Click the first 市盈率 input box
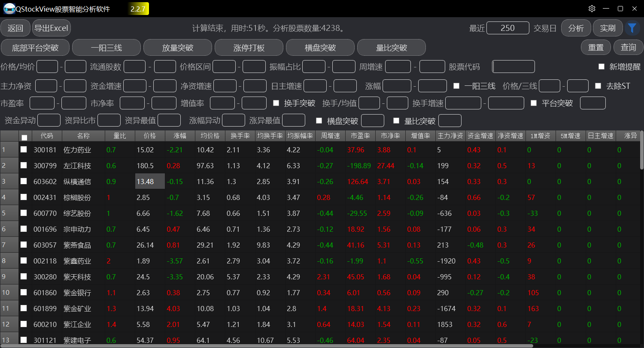The image size is (644, 348). pyautogui.click(x=42, y=103)
